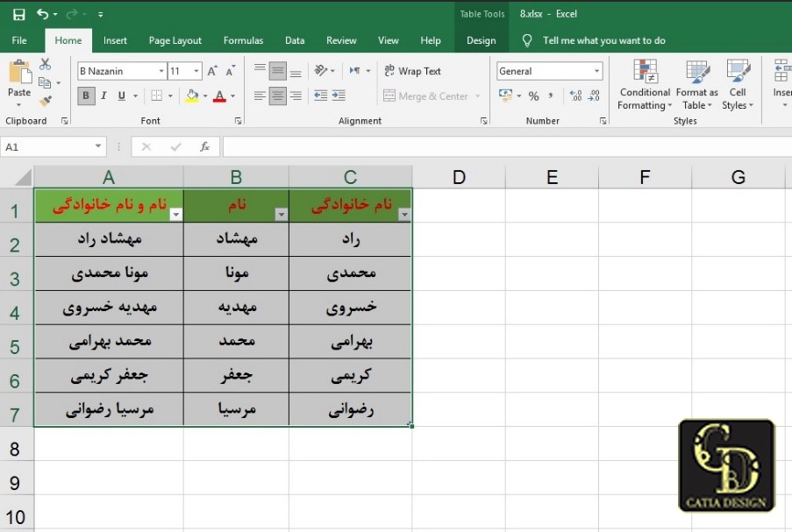
Task: Decrease font size with smaller A icon
Action: pyautogui.click(x=231, y=71)
